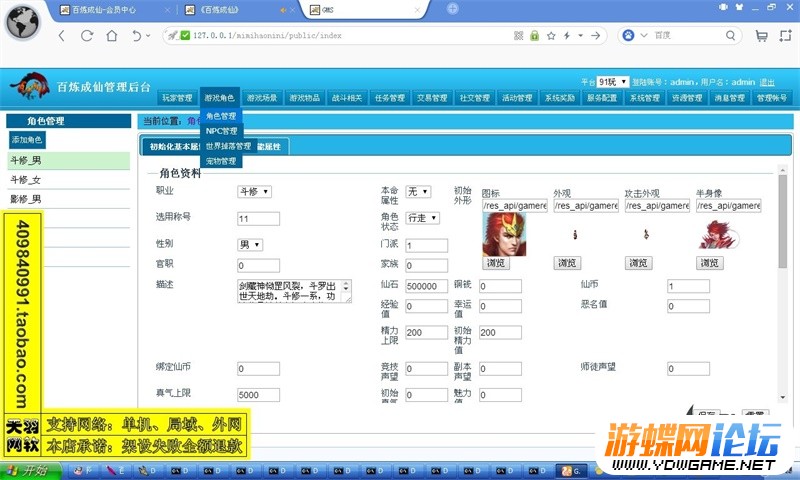
Task: Click the 添加角色 button
Action: pyautogui.click(x=27, y=140)
